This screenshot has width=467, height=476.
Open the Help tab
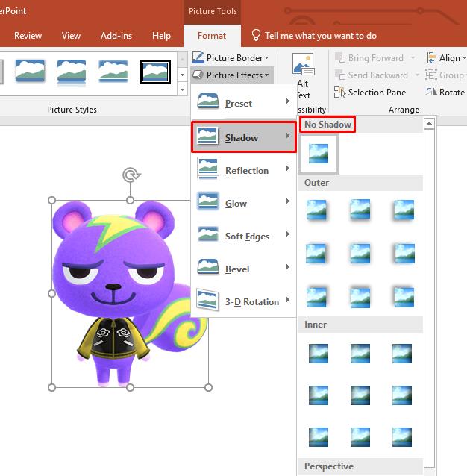click(x=161, y=36)
